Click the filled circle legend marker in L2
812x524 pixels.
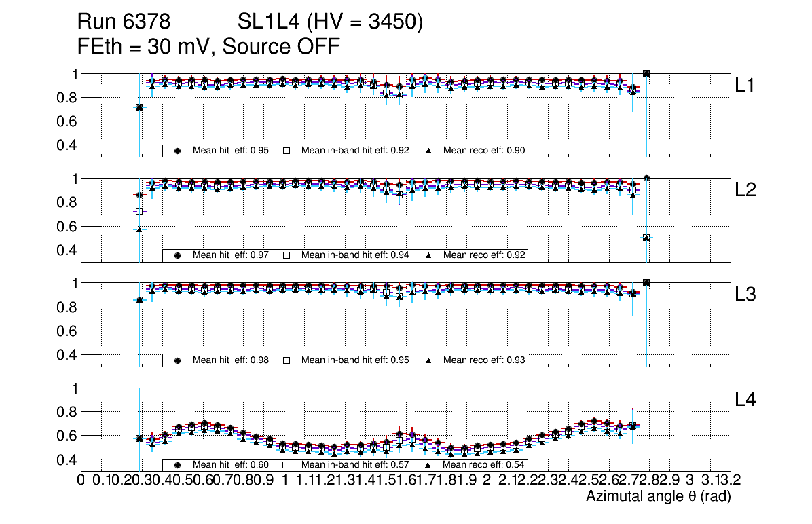pyautogui.click(x=178, y=255)
